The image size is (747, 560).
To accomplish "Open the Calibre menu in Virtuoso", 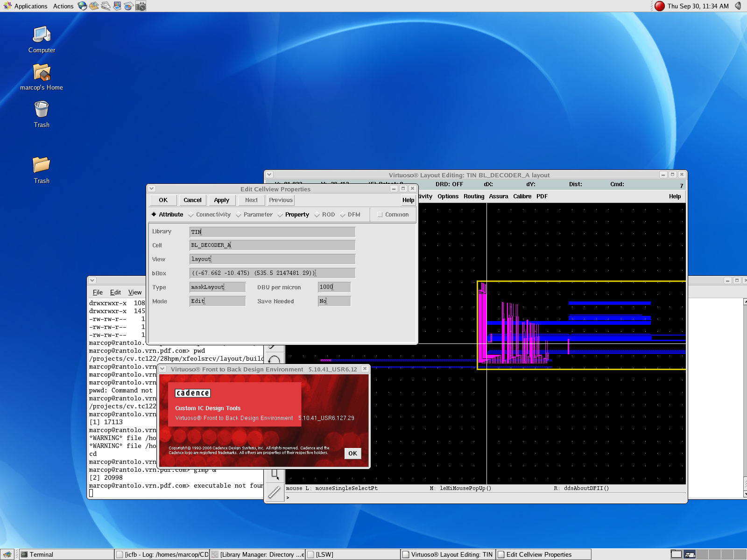I will pyautogui.click(x=522, y=196).
